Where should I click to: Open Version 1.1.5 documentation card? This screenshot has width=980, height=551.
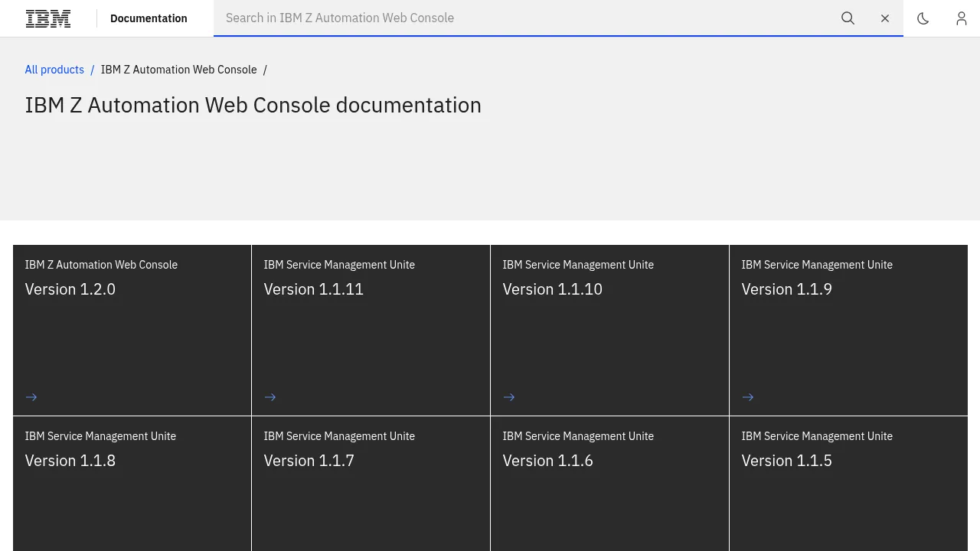pyautogui.click(x=848, y=484)
